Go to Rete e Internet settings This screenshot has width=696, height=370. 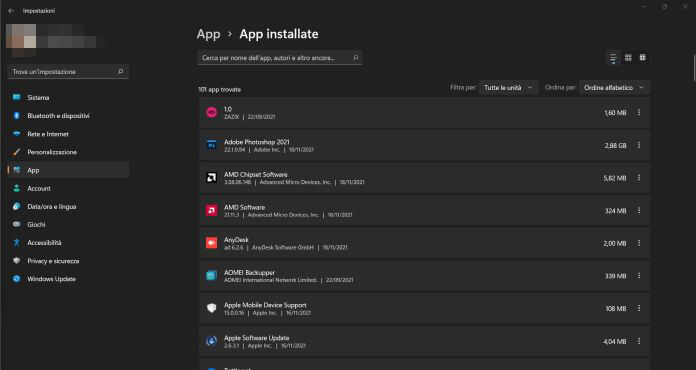tap(68, 134)
